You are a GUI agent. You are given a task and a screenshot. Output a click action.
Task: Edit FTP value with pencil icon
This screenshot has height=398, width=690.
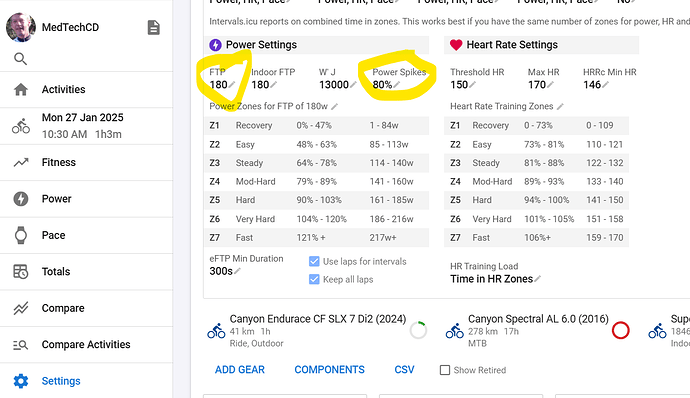tap(231, 85)
